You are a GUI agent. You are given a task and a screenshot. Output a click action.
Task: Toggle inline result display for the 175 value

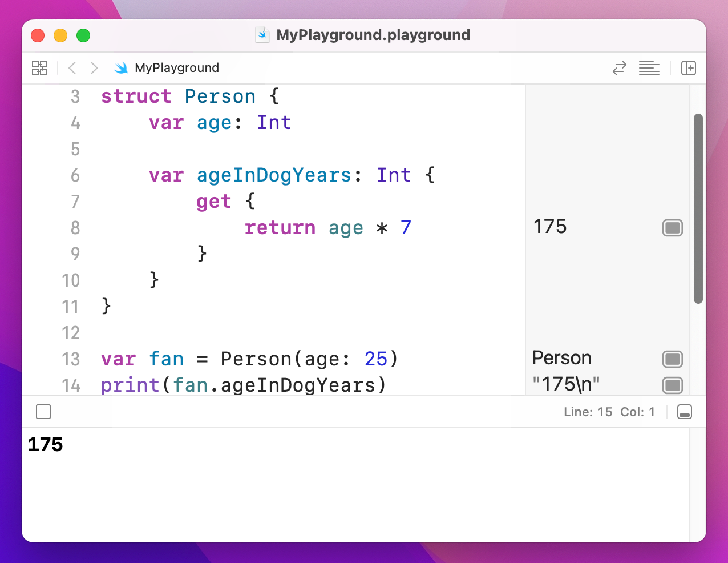point(672,227)
